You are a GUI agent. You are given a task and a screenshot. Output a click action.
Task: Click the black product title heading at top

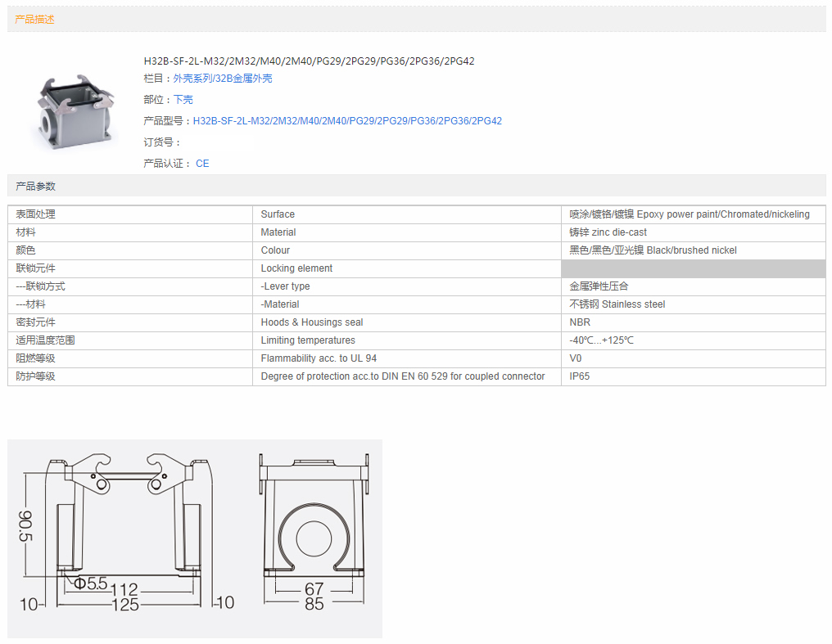[309, 61]
